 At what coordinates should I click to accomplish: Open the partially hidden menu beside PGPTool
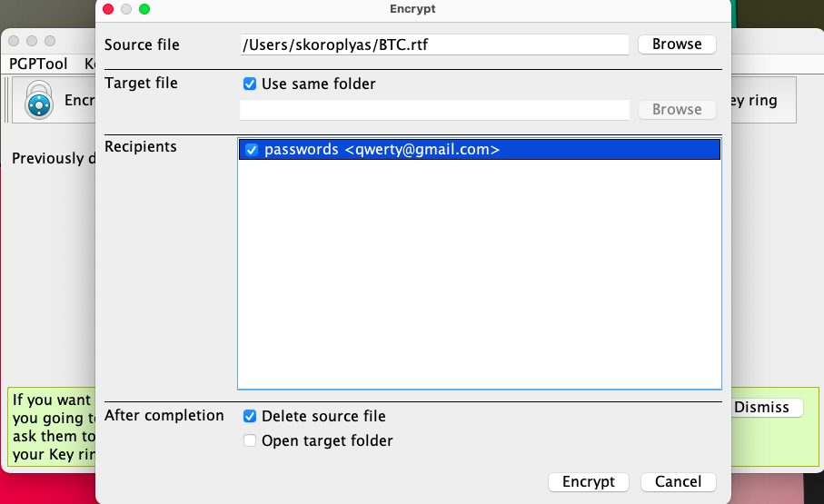(89, 64)
